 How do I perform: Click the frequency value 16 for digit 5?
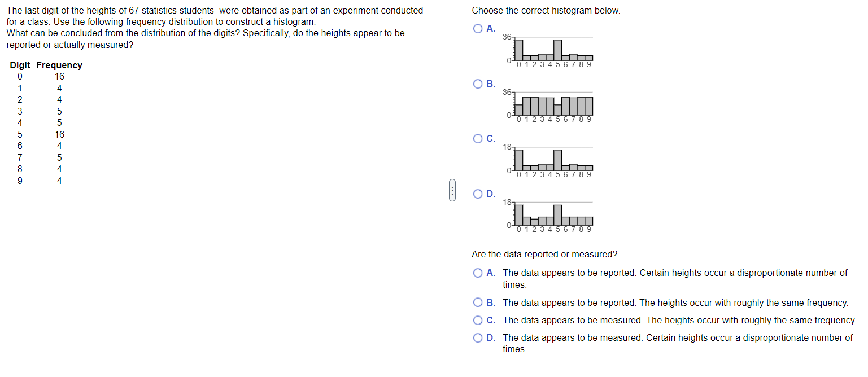(x=59, y=134)
